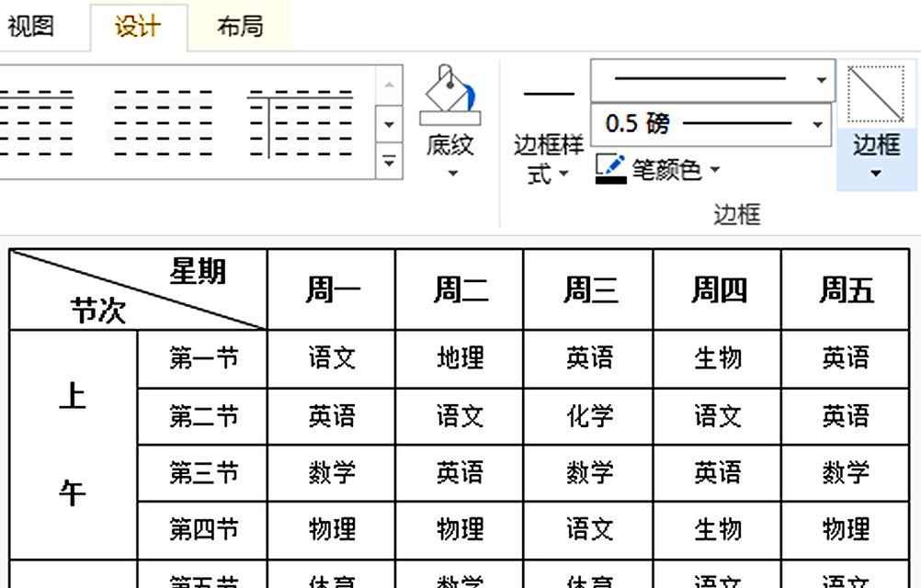This screenshot has width=921, height=588.
Task: Click the 第三节 row label
Action: (204, 473)
